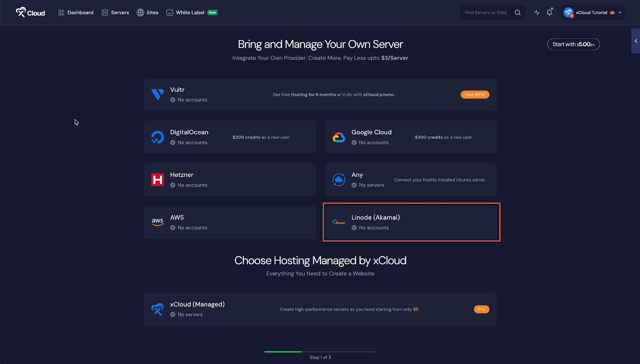This screenshot has width=640, height=364.
Task: Click the xCloud logo in header
Action: coord(30,12)
